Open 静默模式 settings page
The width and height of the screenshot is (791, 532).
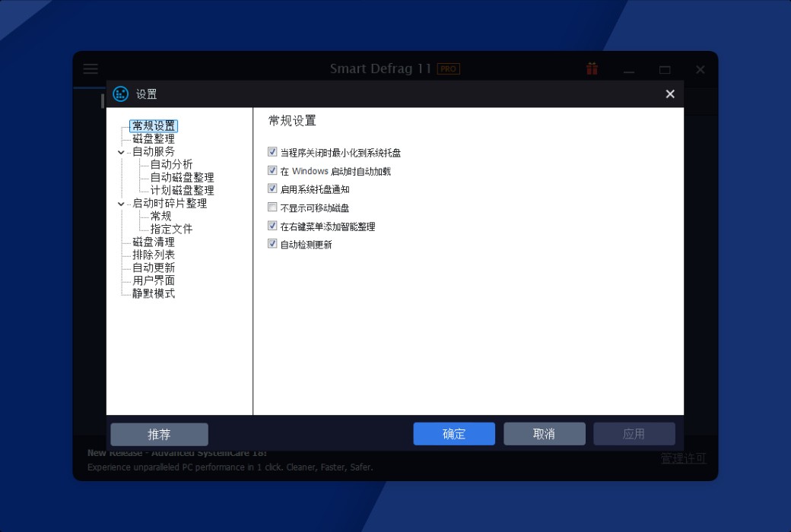(x=154, y=293)
